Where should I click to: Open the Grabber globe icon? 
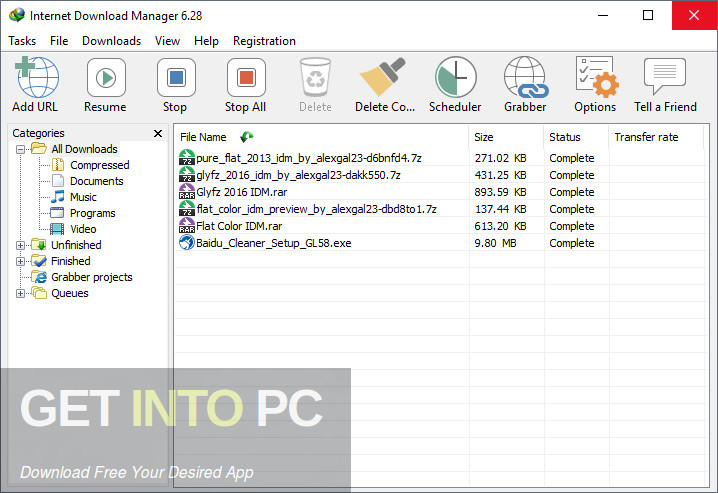[x=526, y=77]
